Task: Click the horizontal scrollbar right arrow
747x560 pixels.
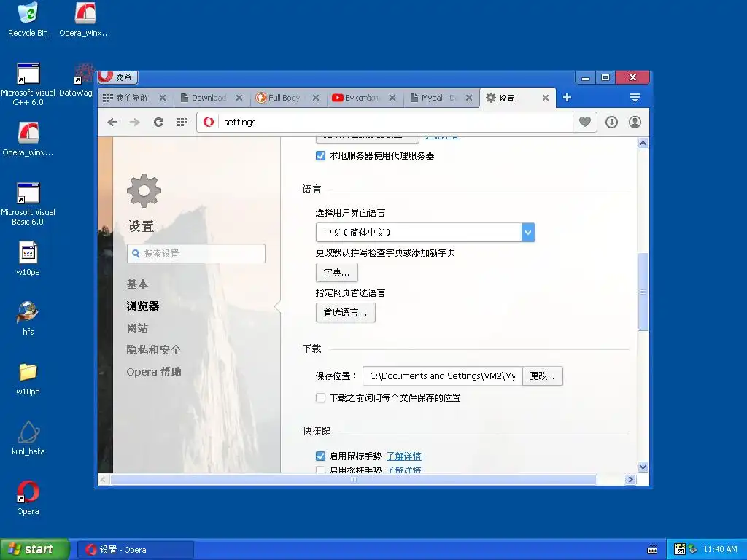Action: [630, 480]
